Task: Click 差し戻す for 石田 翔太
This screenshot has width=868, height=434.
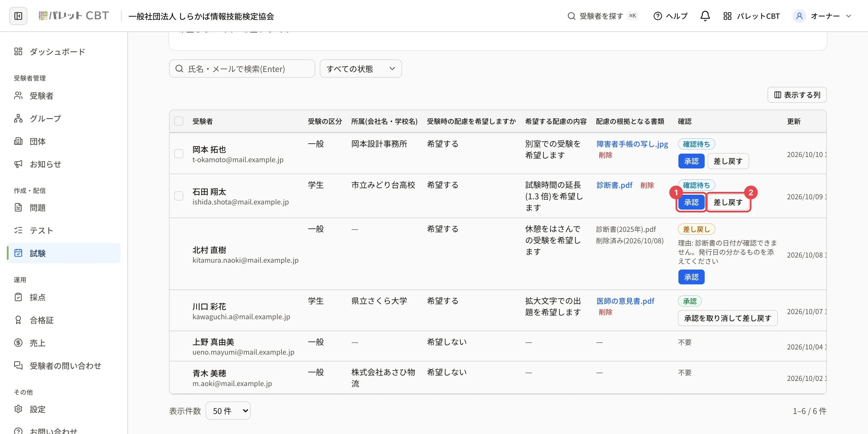Action: point(728,202)
